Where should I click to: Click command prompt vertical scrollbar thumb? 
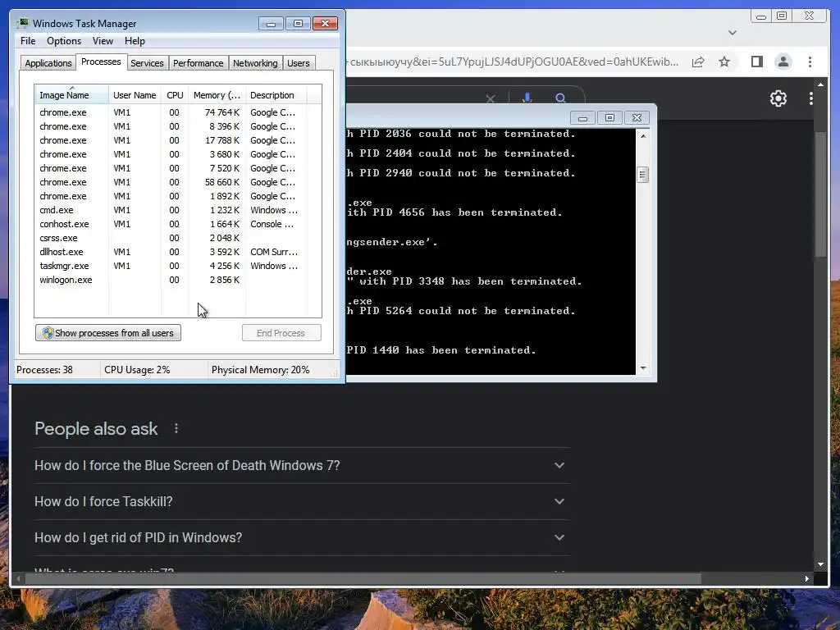[x=643, y=175]
